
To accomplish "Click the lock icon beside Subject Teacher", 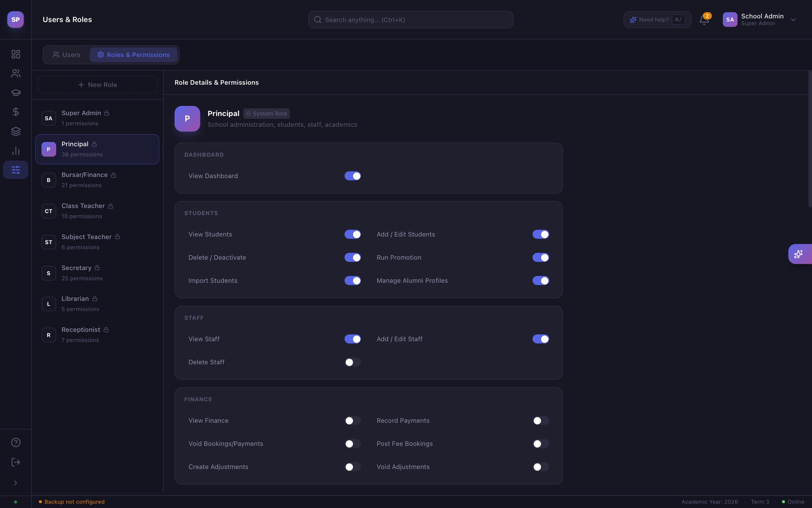I will tap(117, 237).
